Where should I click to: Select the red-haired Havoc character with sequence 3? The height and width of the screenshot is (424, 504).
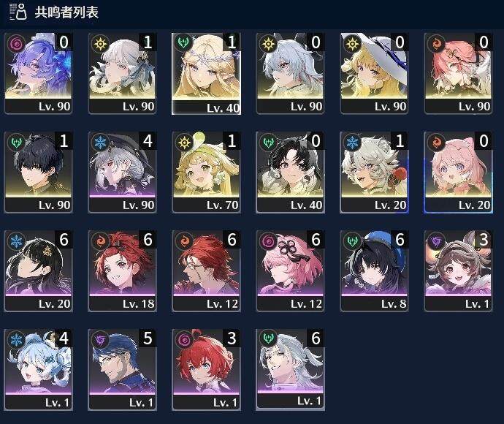[x=207, y=370]
